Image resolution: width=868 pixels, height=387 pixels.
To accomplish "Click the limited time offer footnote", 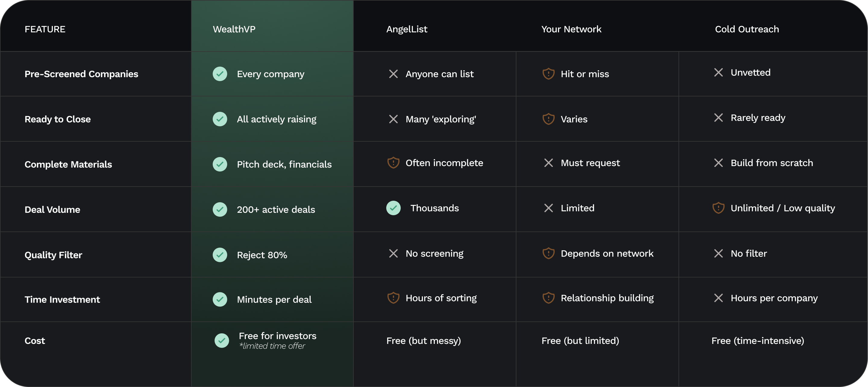I will click(x=272, y=346).
